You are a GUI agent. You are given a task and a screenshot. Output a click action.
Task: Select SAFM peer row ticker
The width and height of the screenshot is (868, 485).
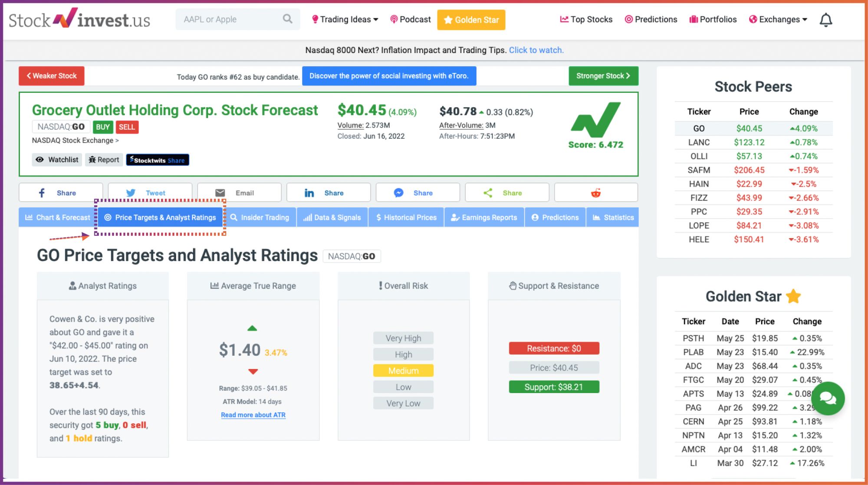(699, 170)
